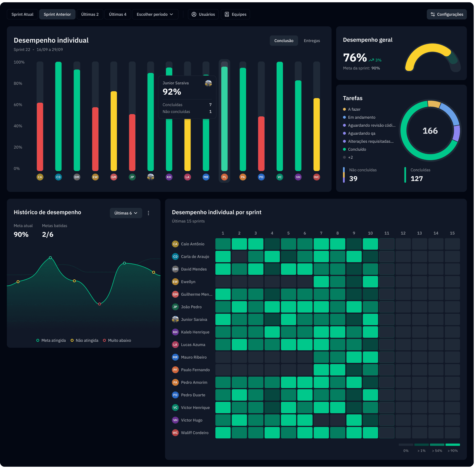Click the Junior Saraiva photo avatar below chart
Screen dimensions: 476x469
[x=151, y=177]
